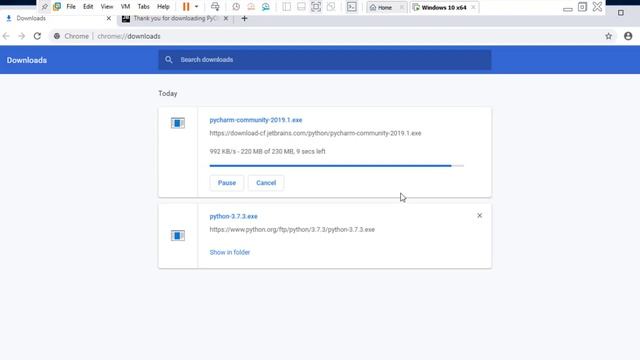Pause the virtual machine with orange pause icon

coord(186,7)
